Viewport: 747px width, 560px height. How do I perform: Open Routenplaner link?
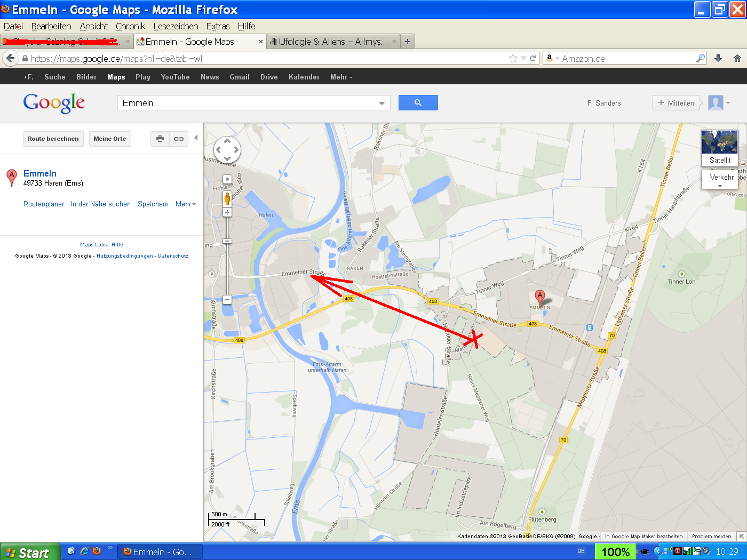point(44,204)
